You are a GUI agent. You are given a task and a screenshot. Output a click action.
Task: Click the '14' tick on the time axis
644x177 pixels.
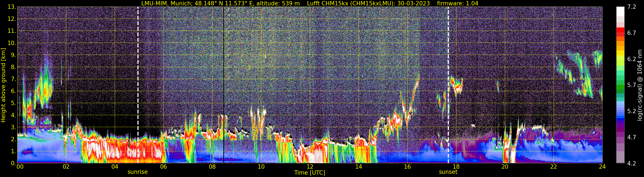pyautogui.click(x=358, y=167)
